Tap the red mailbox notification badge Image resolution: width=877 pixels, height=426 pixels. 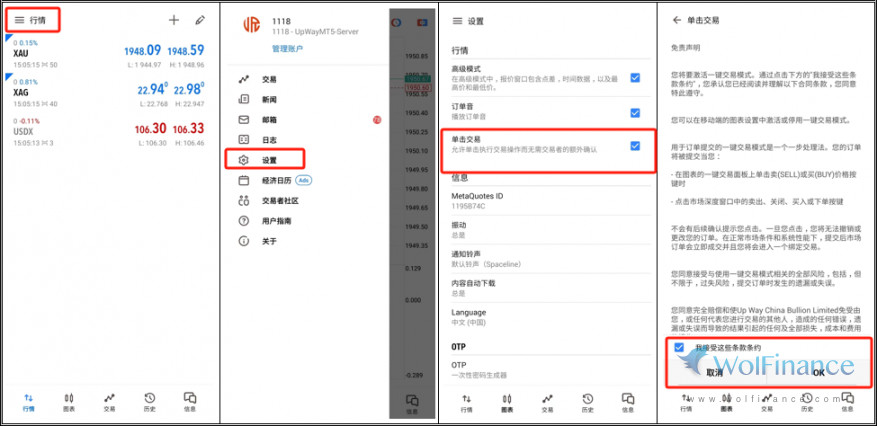pos(377,120)
